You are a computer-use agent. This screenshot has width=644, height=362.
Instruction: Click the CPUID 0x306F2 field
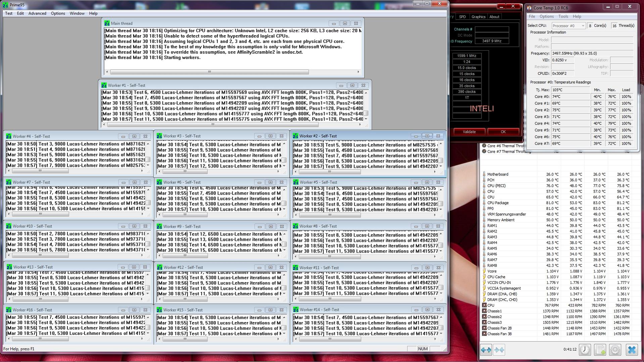[x=562, y=73]
